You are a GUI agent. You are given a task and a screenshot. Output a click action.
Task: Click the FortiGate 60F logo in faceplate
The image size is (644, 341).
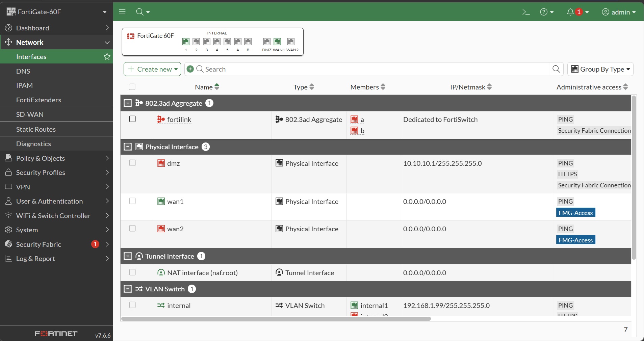[x=131, y=36]
